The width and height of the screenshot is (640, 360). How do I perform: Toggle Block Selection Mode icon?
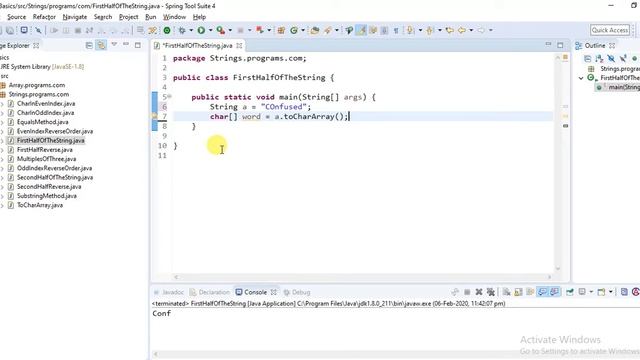click(x=384, y=30)
